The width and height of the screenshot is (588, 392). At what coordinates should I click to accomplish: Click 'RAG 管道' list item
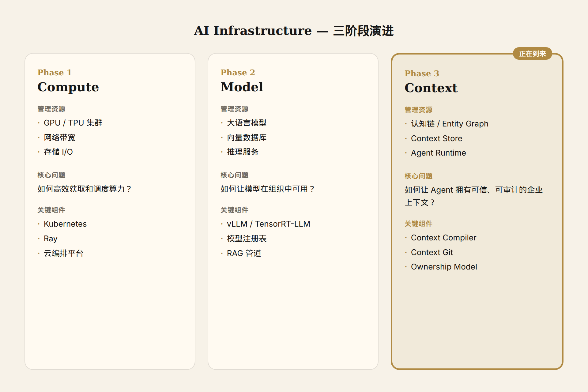(244, 253)
